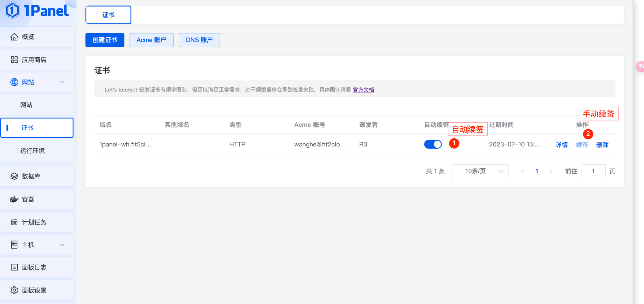Open Database via the layers icon
Screen dimensions: 644x304
[x=14, y=176]
